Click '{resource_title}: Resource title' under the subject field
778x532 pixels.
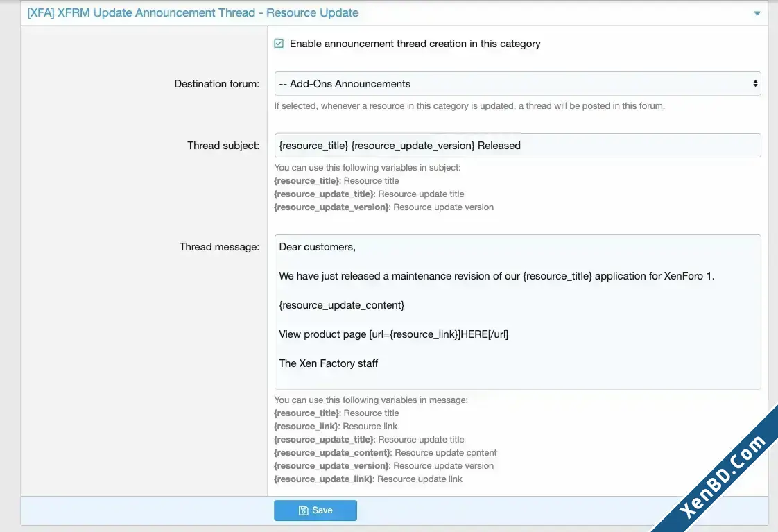tap(336, 180)
